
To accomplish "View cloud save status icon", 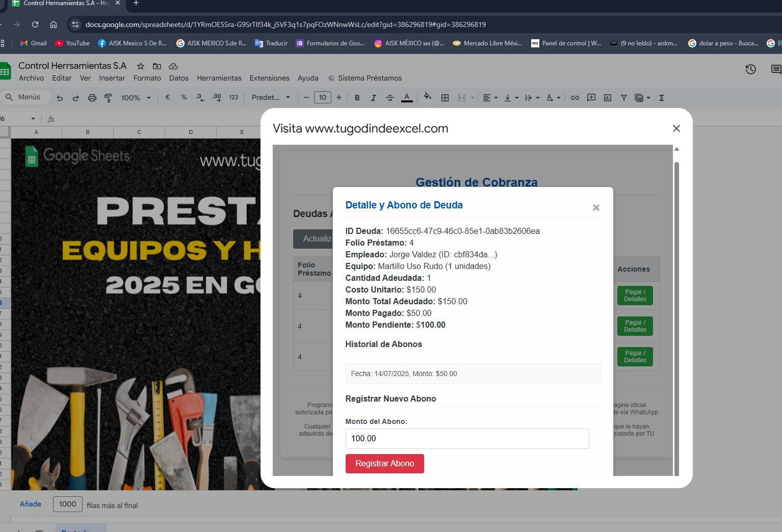I will pyautogui.click(x=173, y=66).
